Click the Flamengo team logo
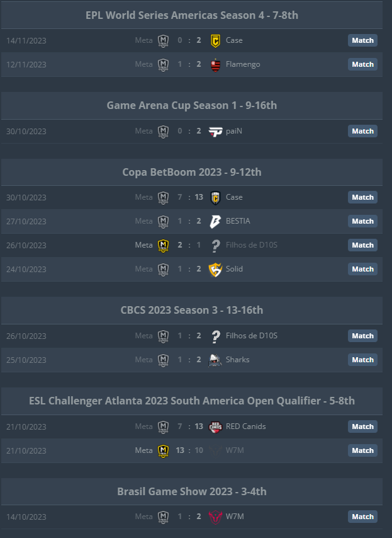Image resolution: width=392 pixels, height=538 pixels. pos(215,64)
